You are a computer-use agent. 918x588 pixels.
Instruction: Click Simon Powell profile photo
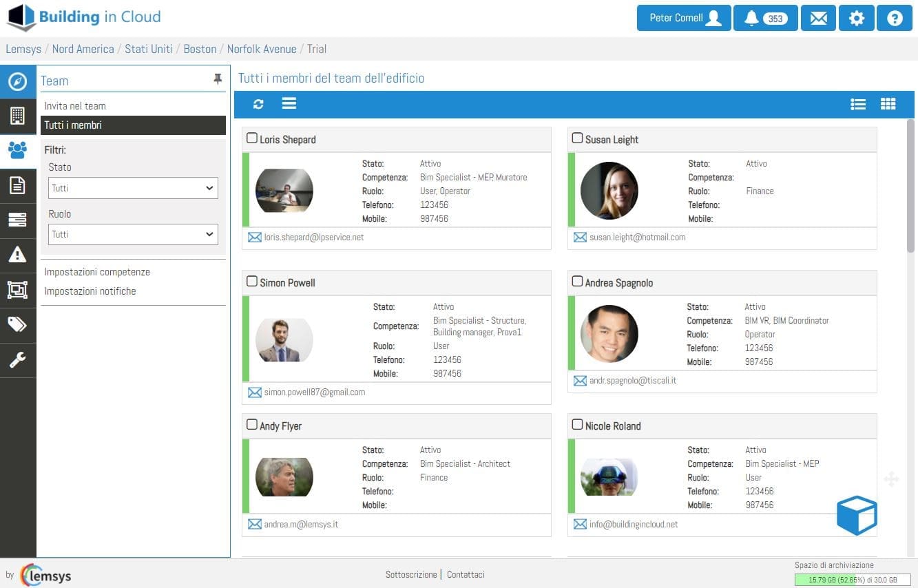(x=284, y=340)
